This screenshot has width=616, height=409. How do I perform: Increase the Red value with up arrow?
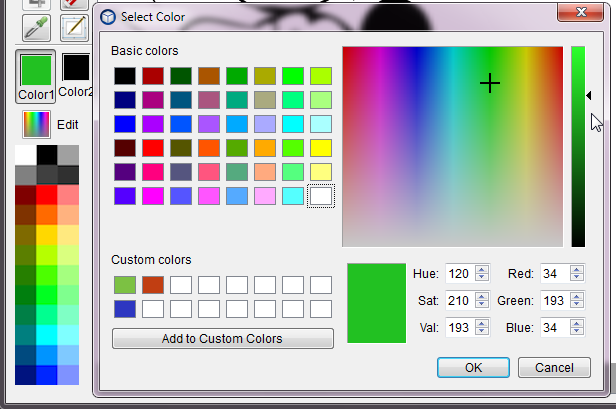[x=577, y=270]
